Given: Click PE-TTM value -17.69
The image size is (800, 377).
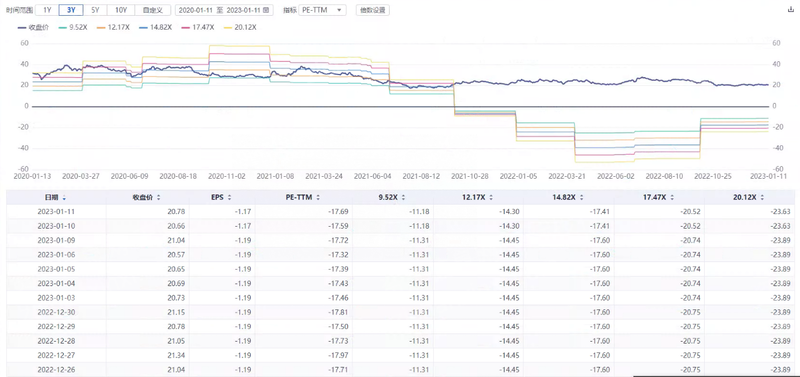Looking at the screenshot, I should 337,212.
